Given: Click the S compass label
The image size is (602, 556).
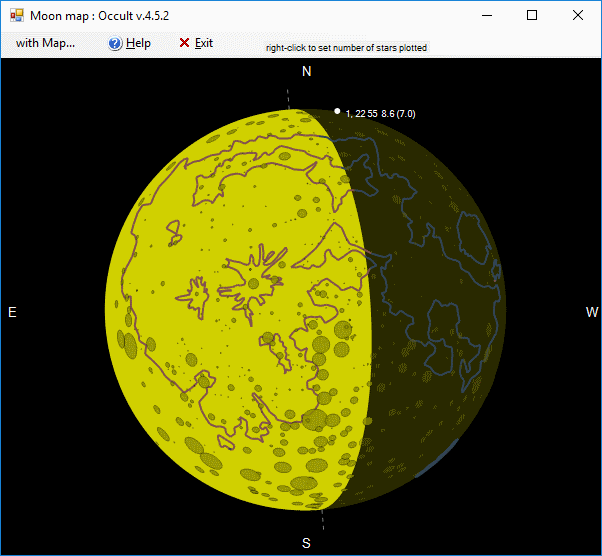Looking at the screenshot, I should pyautogui.click(x=307, y=543).
